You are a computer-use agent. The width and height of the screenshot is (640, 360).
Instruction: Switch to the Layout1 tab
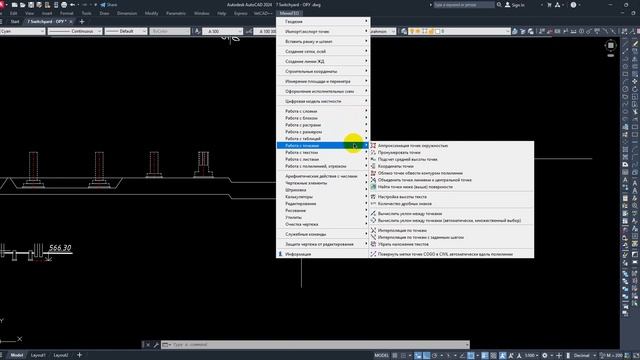[x=38, y=355]
